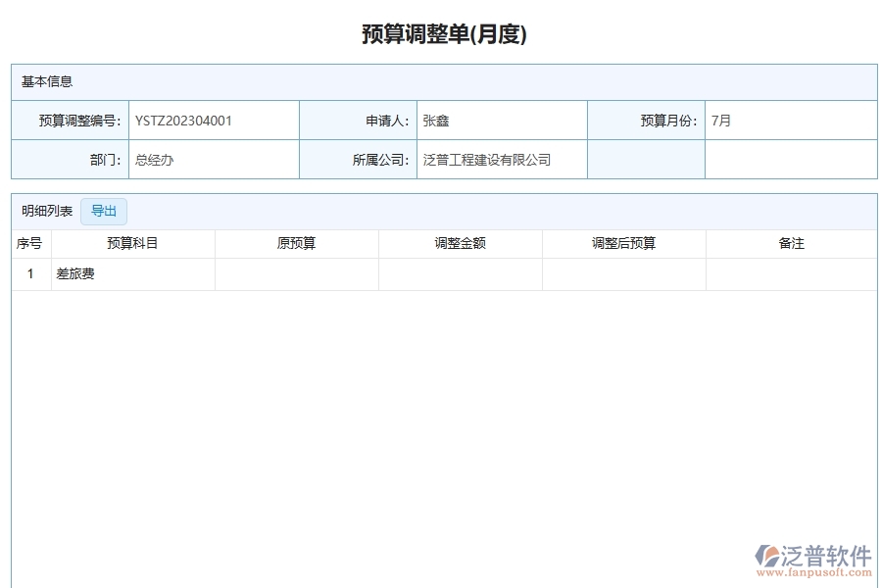Click the 序号 column header

(x=27, y=244)
